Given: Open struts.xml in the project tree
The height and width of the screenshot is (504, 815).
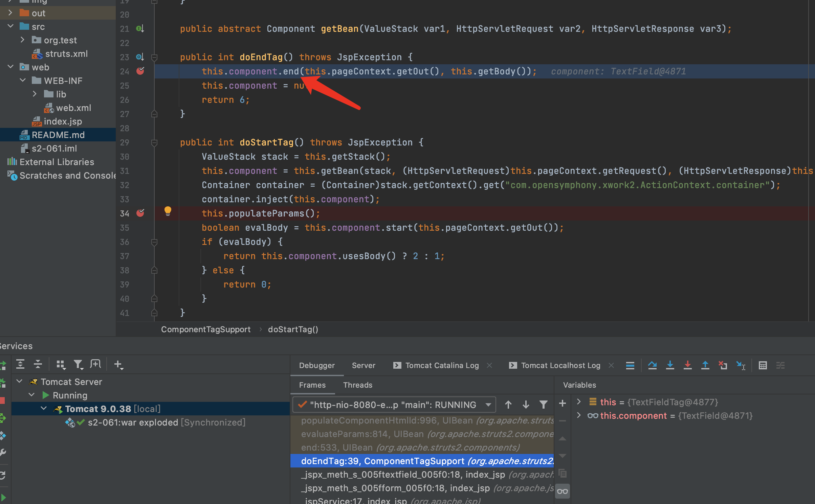Looking at the screenshot, I should tap(66, 54).
